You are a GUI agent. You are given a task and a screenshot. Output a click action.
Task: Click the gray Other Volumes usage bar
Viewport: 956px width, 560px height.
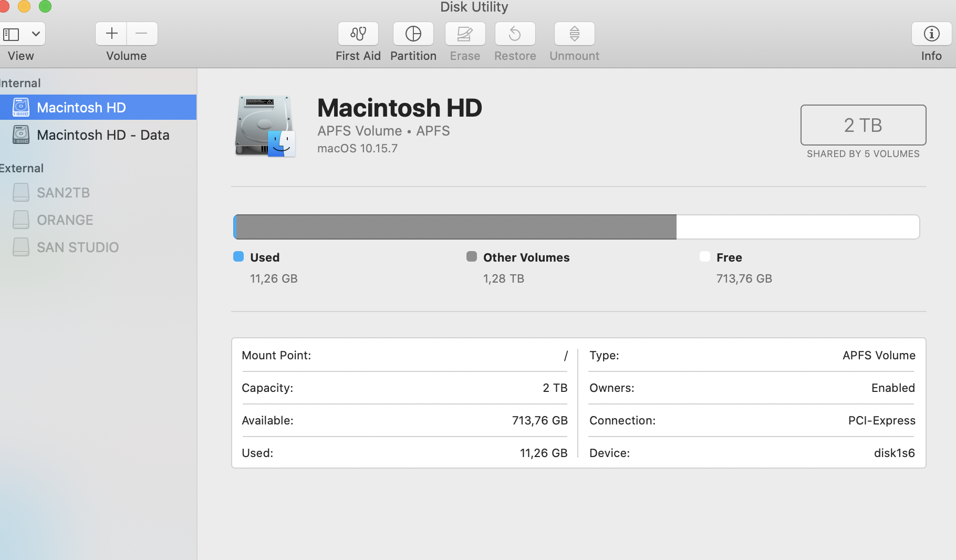[x=456, y=227]
